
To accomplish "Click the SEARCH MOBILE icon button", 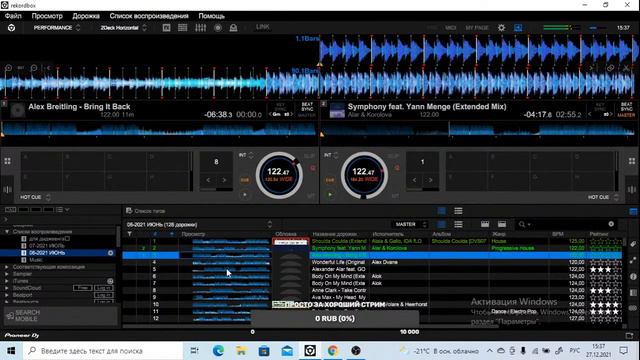I will tap(10, 316).
